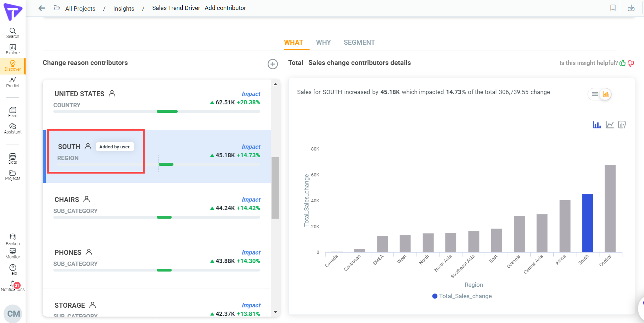Viewport: 644px width, 323px height.
Task: Go to the Discover section
Action: click(12, 66)
